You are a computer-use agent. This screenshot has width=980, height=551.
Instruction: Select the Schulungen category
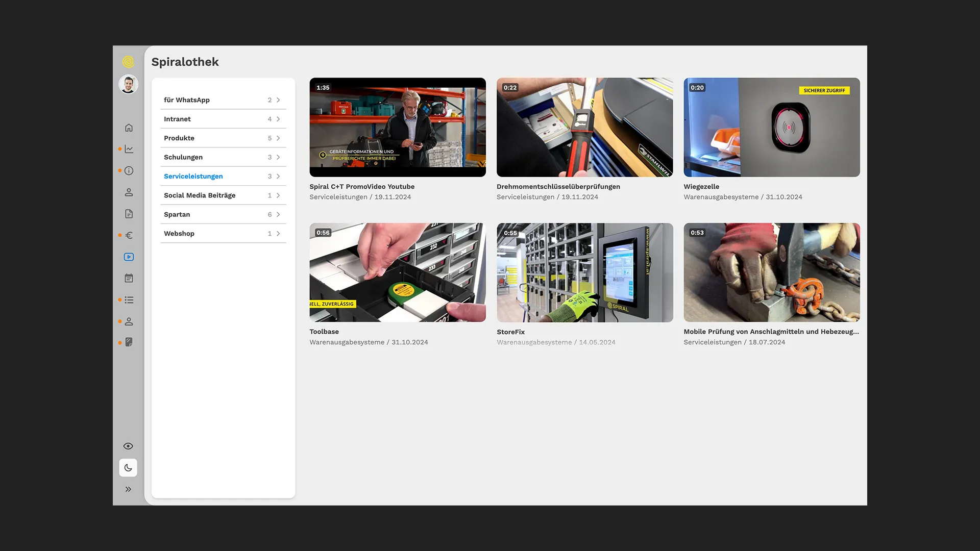223,157
